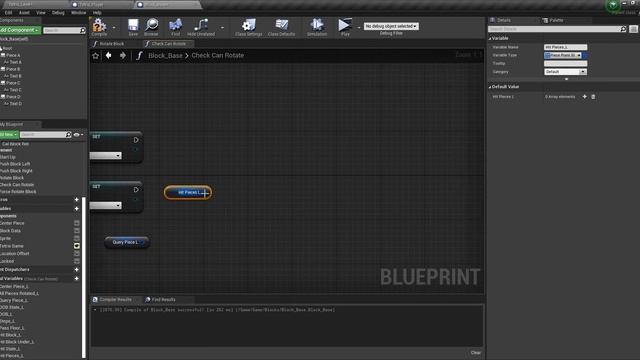Open the Asset menu

coord(24,13)
